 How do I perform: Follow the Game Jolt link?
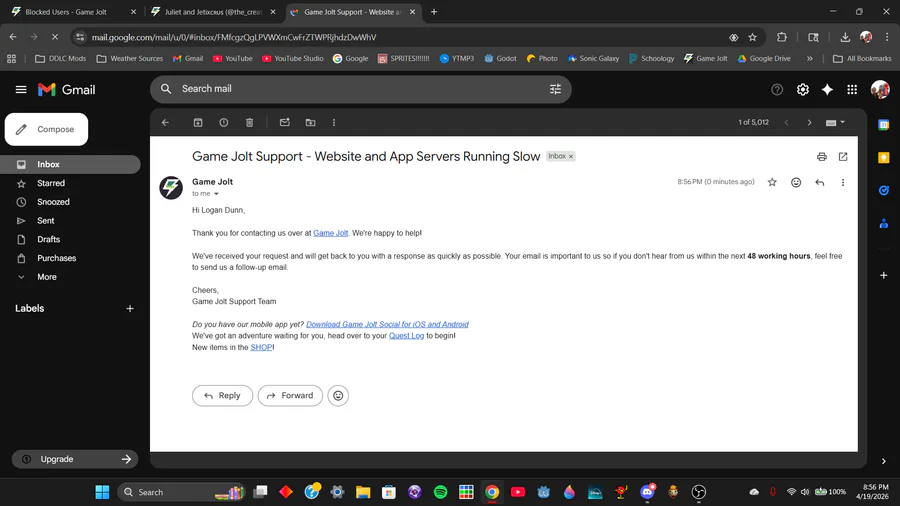pyautogui.click(x=331, y=233)
